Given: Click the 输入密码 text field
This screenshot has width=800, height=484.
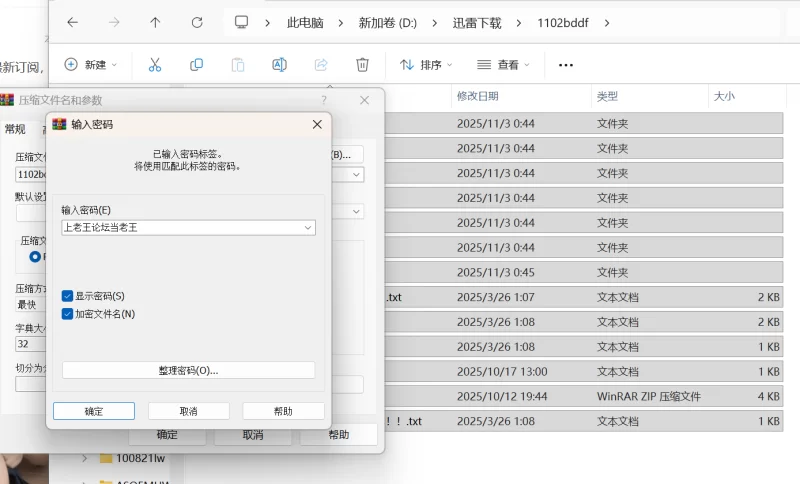Looking at the screenshot, I should [180, 228].
